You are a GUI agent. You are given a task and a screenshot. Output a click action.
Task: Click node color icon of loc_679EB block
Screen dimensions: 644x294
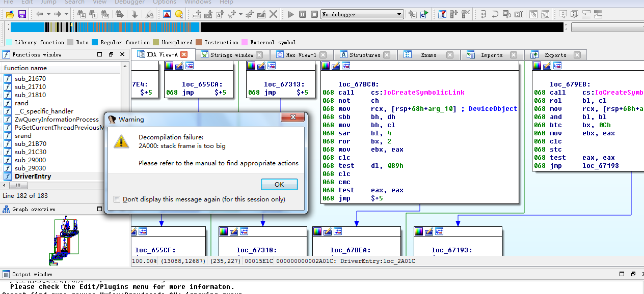537,66
